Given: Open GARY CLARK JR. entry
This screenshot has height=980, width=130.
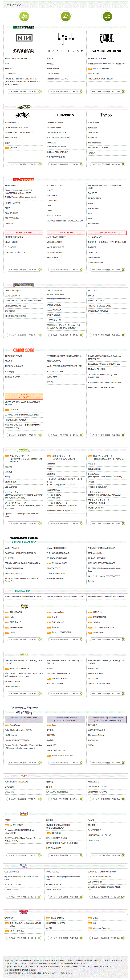Looking at the screenshot, I should tap(13, 296).
